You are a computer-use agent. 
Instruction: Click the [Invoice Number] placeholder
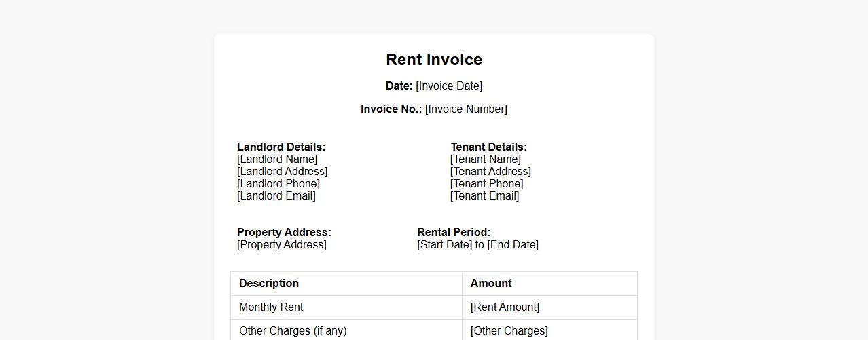(x=466, y=109)
